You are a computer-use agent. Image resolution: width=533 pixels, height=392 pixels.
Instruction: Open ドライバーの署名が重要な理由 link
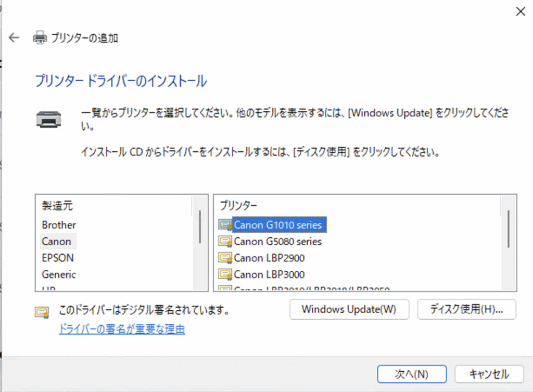coord(122,329)
